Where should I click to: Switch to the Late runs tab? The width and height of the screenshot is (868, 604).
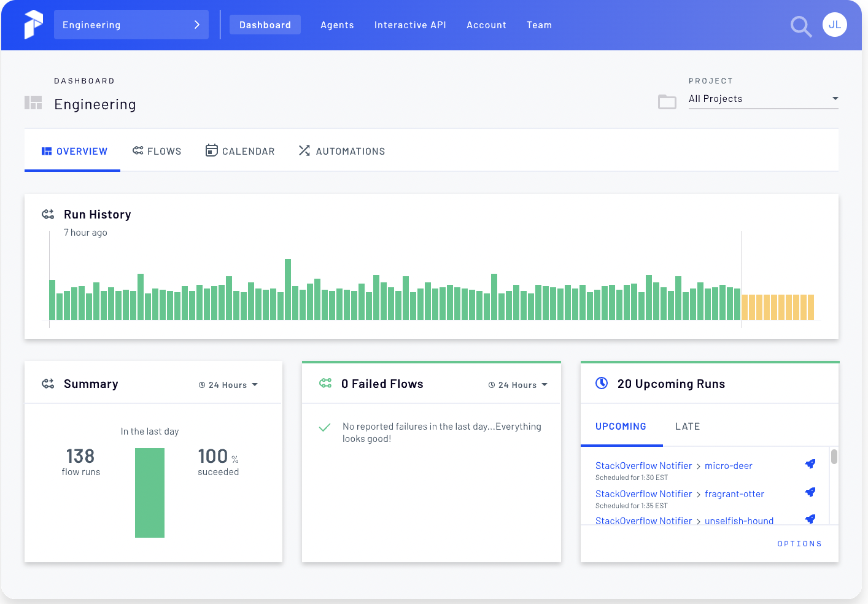point(687,427)
